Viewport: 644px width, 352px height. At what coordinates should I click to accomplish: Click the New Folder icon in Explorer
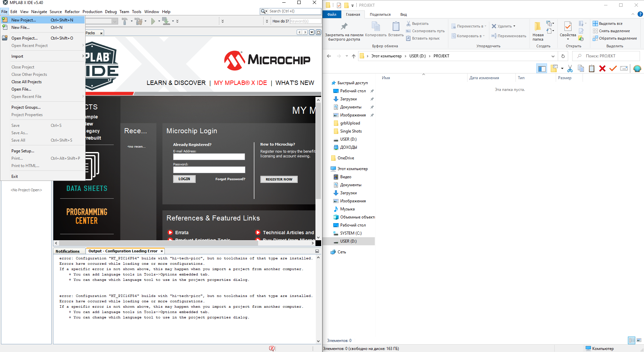[x=538, y=27]
